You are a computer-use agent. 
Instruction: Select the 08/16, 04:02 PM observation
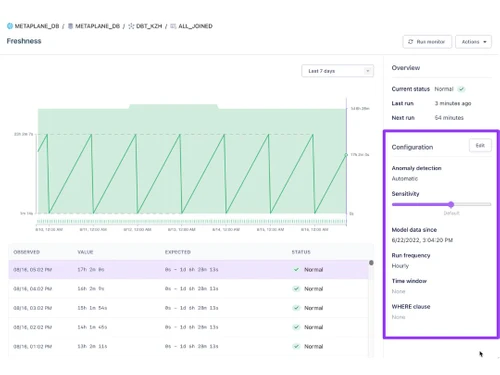click(x=188, y=289)
